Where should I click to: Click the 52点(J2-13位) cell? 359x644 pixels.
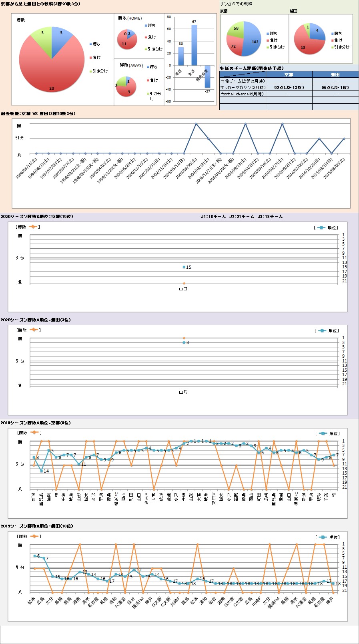[x=289, y=87]
